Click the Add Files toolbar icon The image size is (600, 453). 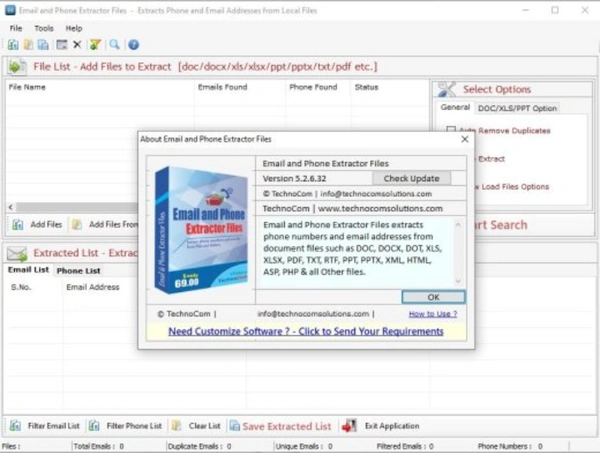click(13, 44)
